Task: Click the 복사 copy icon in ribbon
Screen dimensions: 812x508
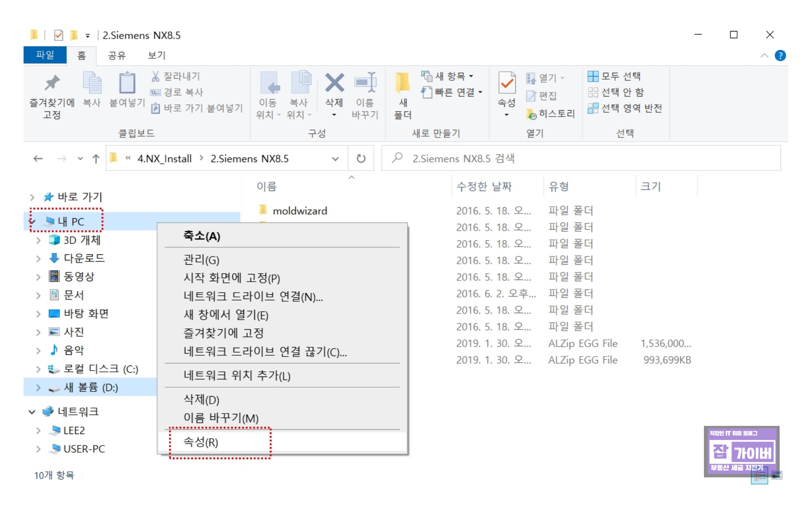Action: coord(92,83)
